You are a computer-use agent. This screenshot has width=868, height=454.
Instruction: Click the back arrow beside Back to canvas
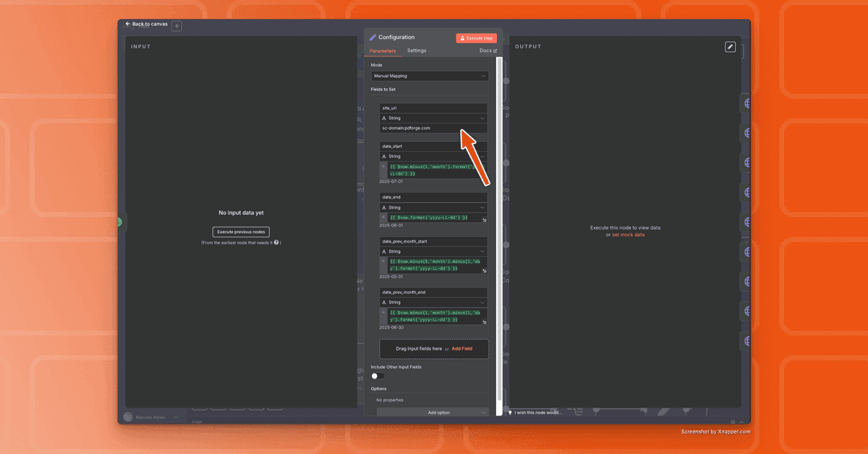pos(128,24)
